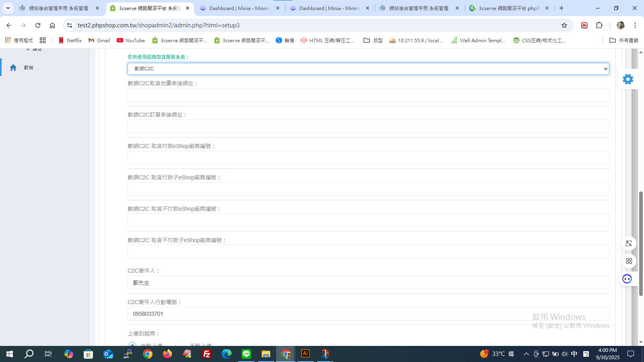
Task: Click the round robot assistant icon
Action: (x=627, y=279)
